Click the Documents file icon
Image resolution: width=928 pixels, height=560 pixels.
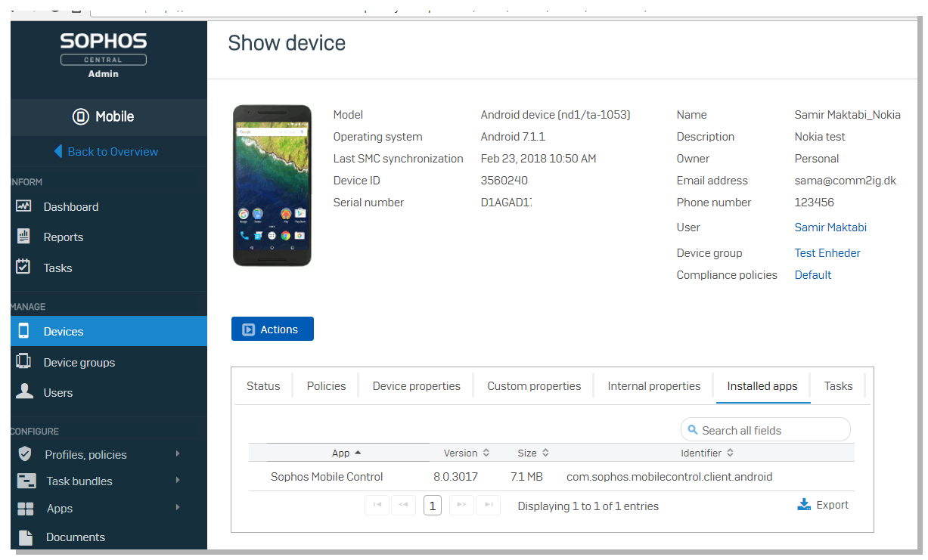coord(26,537)
